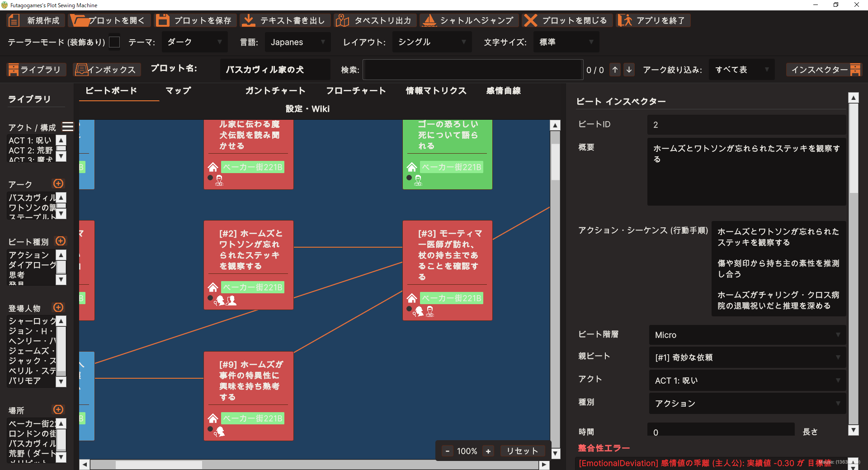Save plot using プロットを保存 disk icon

click(162, 20)
